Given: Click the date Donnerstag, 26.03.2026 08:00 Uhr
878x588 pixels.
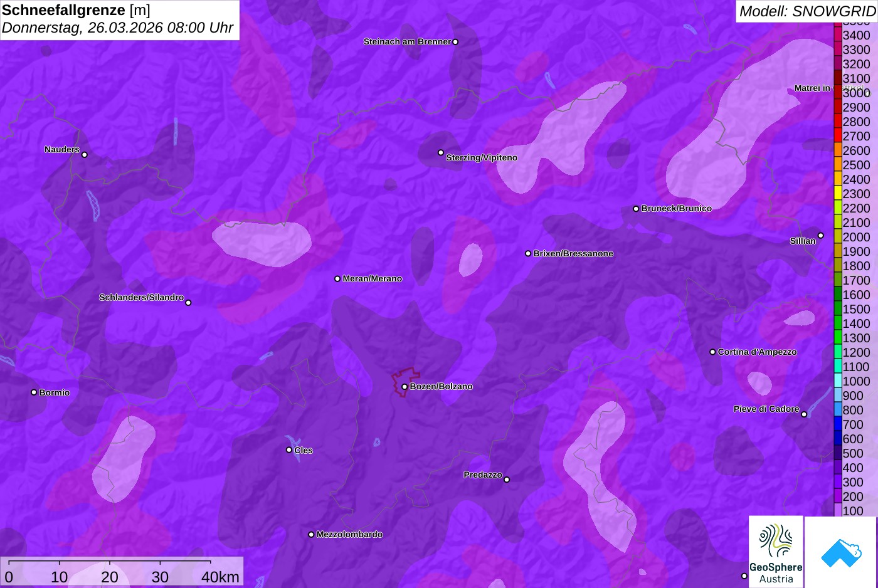Looking at the screenshot, I should pos(117,28).
